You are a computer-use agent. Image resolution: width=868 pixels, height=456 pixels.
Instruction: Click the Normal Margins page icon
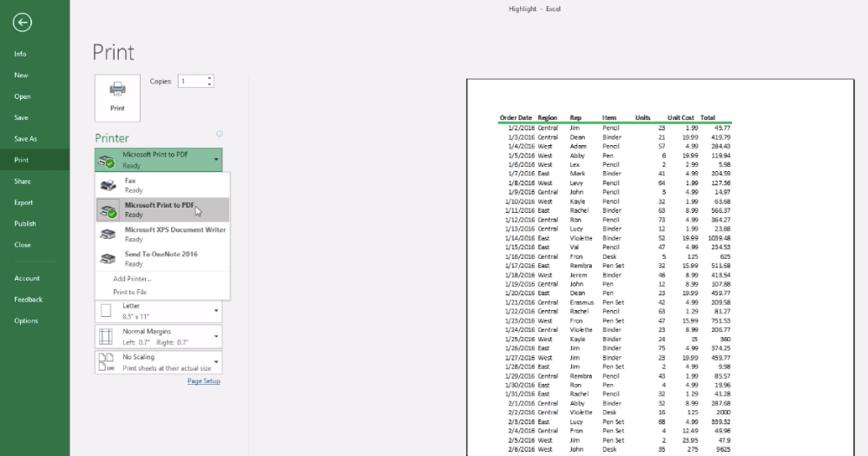[107, 336]
